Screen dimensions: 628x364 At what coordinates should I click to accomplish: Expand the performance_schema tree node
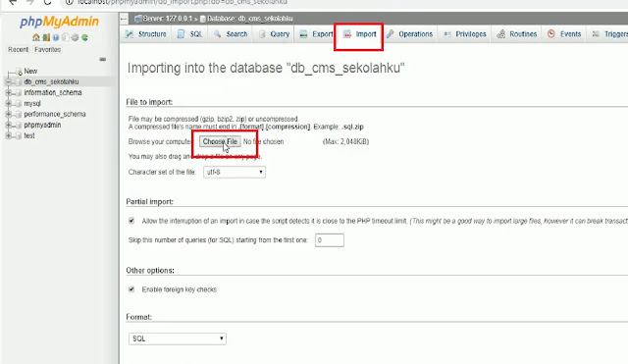coord(8,114)
